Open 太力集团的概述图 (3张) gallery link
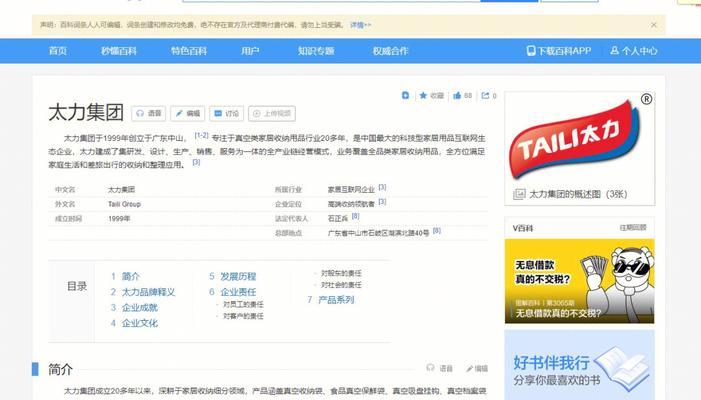This screenshot has height=400, width=701. click(x=571, y=194)
